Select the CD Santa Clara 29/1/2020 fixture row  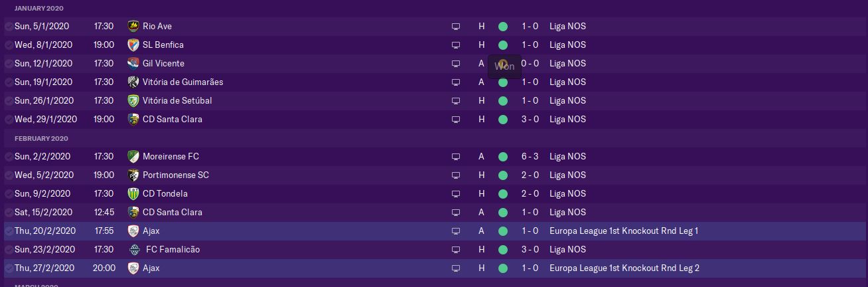click(299, 120)
